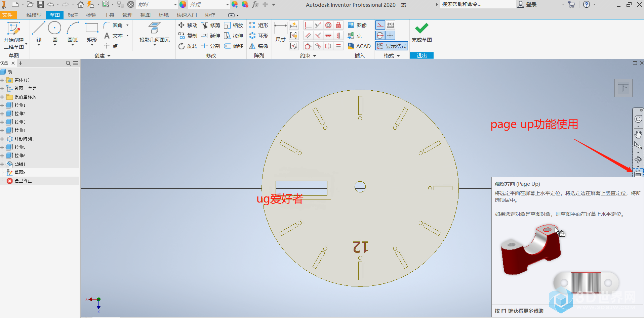Switch to the 工具 ribbon tab
The width and height of the screenshot is (644, 318).
tap(109, 15)
